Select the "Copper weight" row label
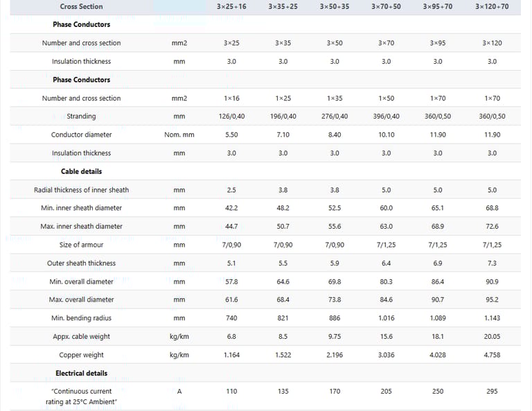 click(x=81, y=355)
